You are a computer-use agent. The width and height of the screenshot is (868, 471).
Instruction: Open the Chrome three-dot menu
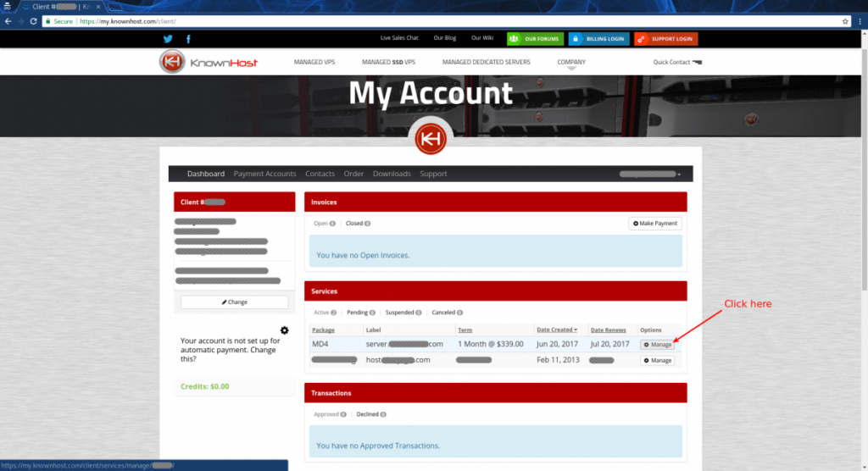click(x=860, y=21)
